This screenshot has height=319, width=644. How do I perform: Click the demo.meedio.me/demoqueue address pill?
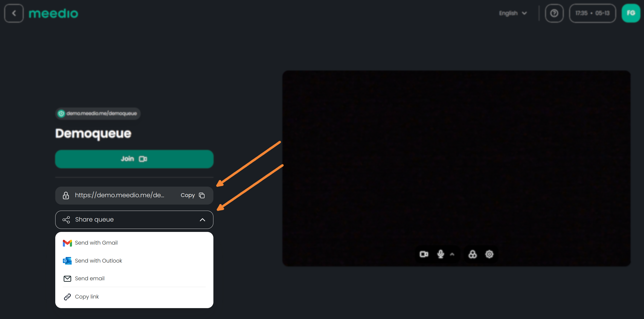tap(98, 113)
